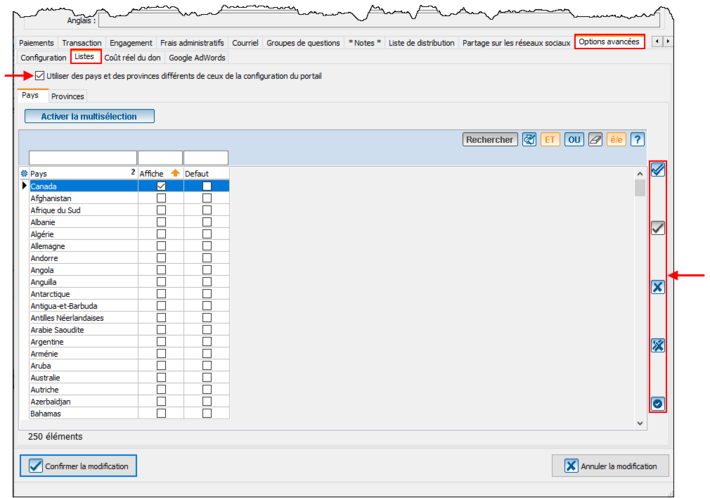Click the double checkmark icon on right panel
710x498 pixels.
click(657, 170)
